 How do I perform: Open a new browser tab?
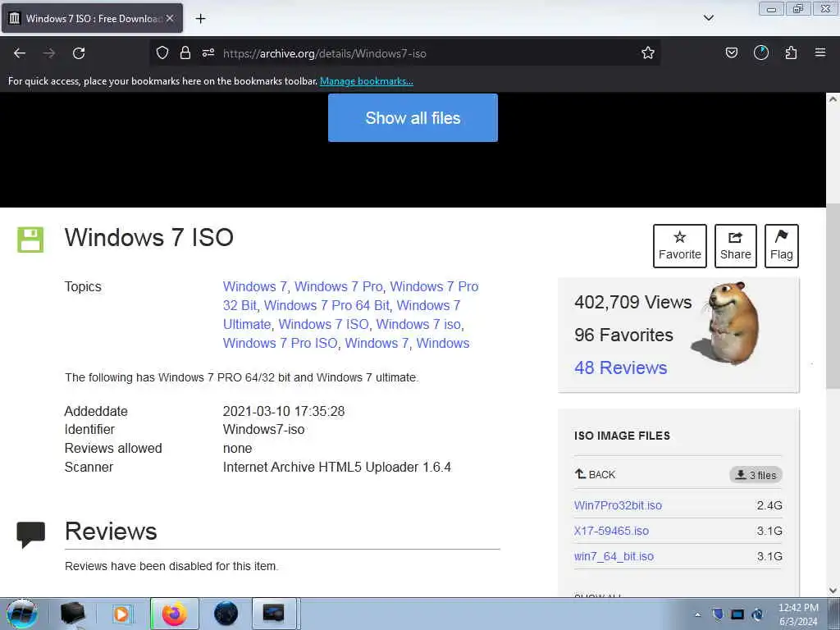point(200,19)
